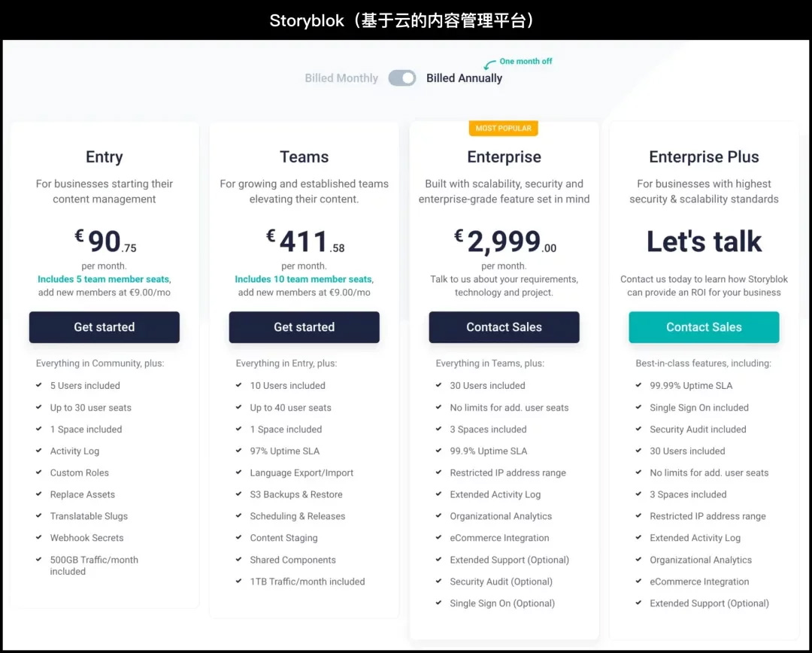
Task: Click the '97% Uptime SLA' feature
Action: (284, 451)
